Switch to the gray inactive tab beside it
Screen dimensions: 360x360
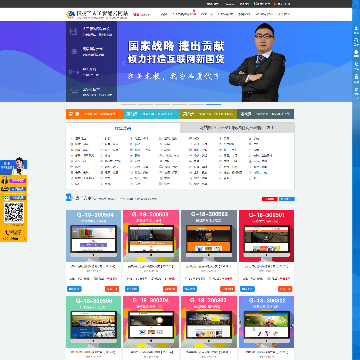[237, 128]
